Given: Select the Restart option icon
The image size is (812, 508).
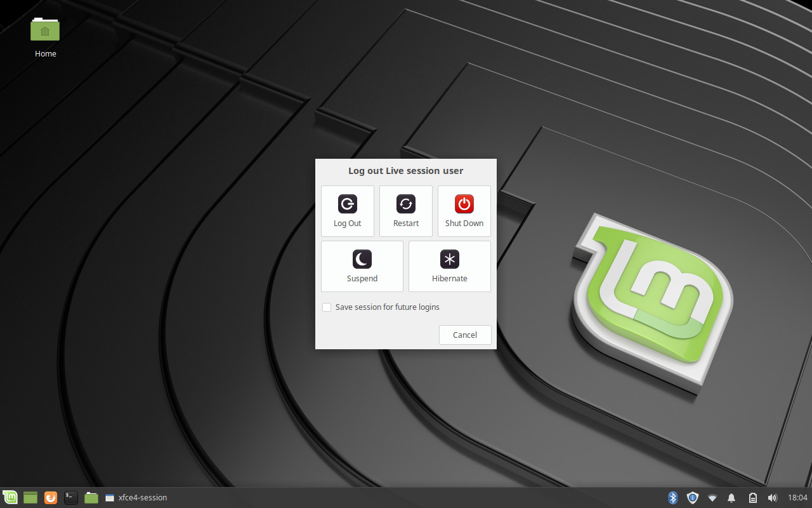Looking at the screenshot, I should click(x=406, y=204).
